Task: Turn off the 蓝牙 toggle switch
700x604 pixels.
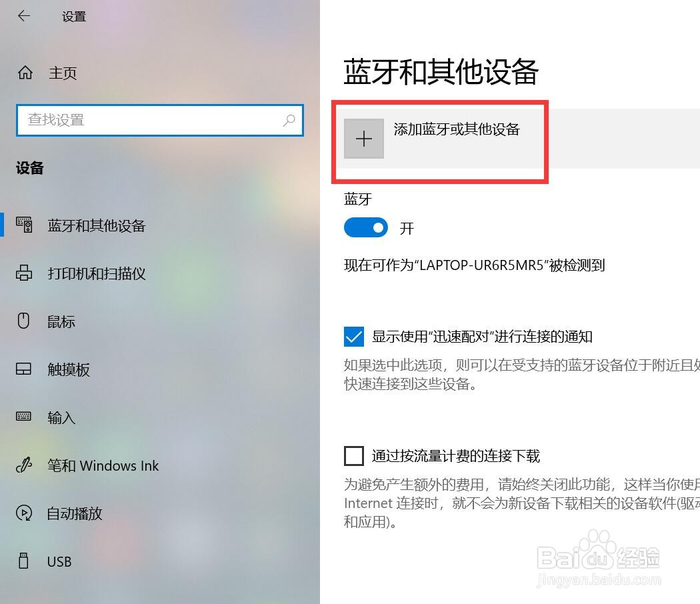Action: pyautogui.click(x=365, y=228)
